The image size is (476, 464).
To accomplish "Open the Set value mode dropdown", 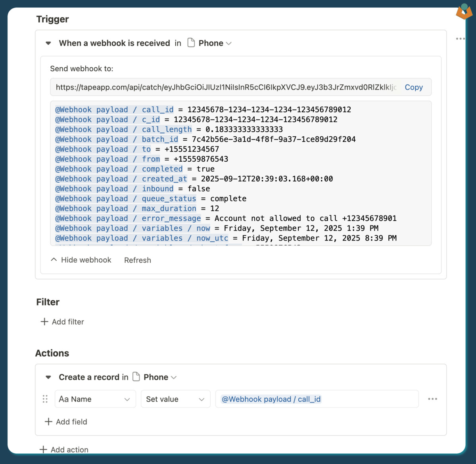I will [x=175, y=399].
